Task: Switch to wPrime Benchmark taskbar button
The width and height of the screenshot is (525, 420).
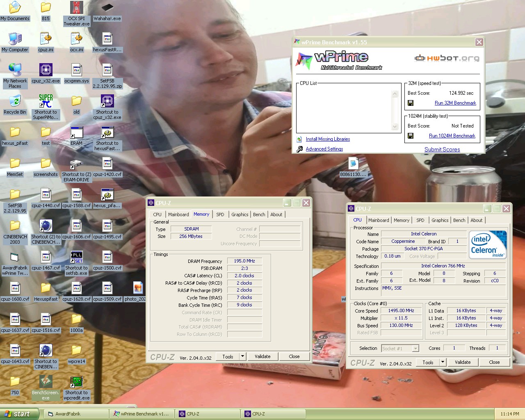Action: click(x=142, y=414)
